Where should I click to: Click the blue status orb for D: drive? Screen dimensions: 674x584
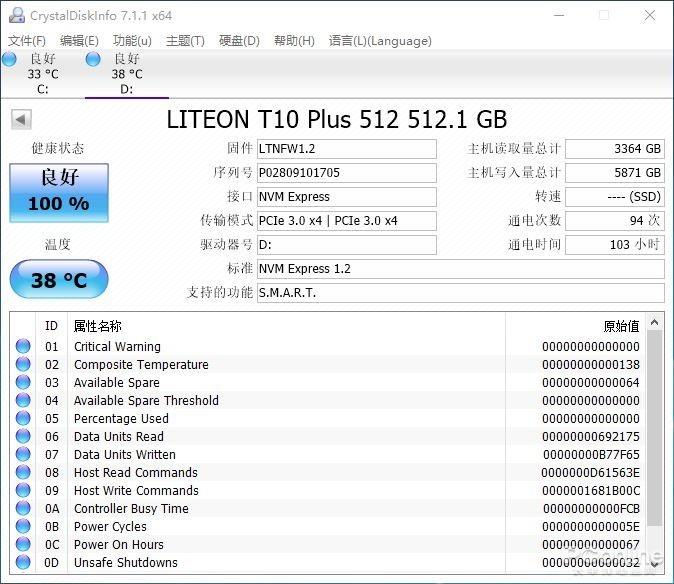point(93,59)
